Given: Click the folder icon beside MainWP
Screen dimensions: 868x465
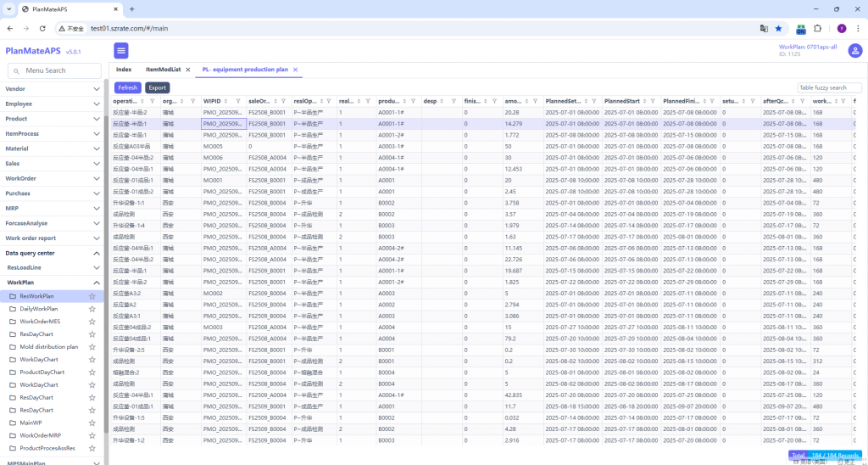Looking at the screenshot, I should click(13, 423).
